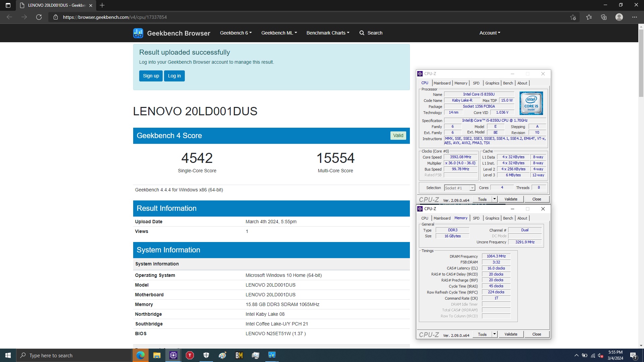The image size is (644, 362).
Task: Click the Geekbench Browser logo icon
Action: pos(138,33)
